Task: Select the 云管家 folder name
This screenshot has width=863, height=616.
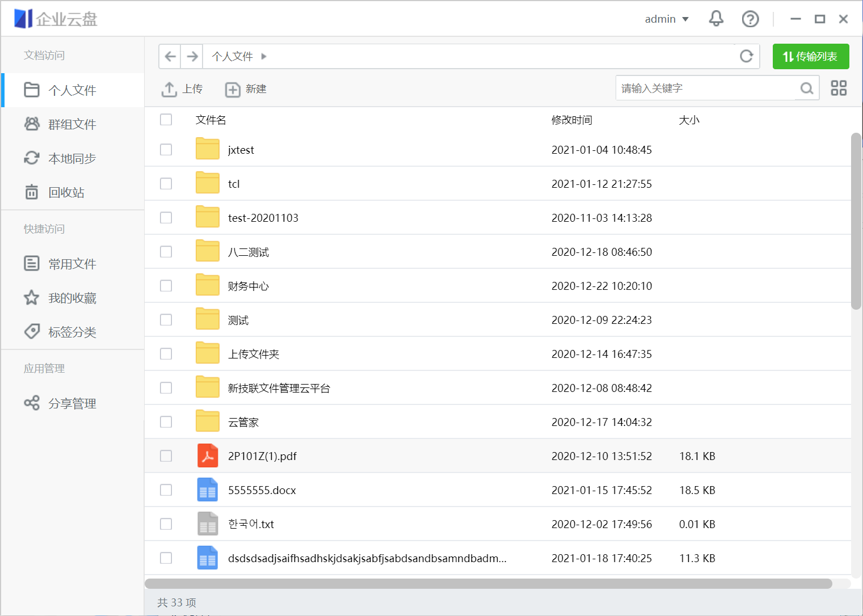Action: pos(243,422)
